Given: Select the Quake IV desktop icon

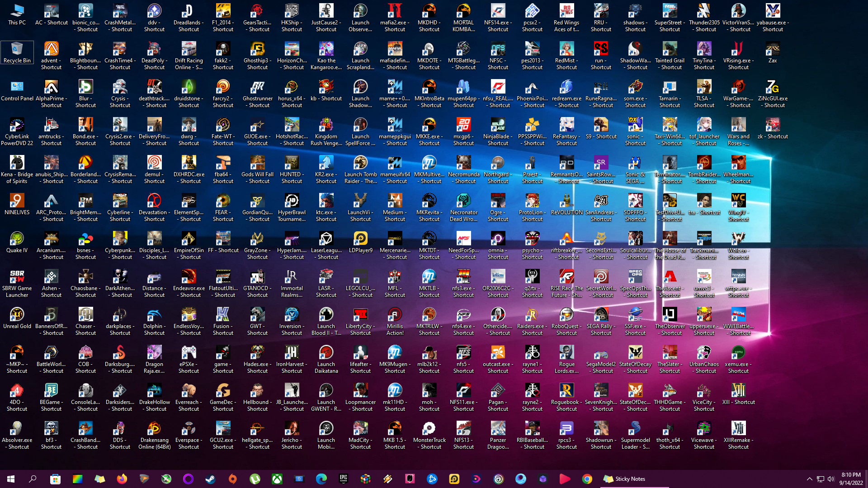Looking at the screenshot, I should coord(17,242).
